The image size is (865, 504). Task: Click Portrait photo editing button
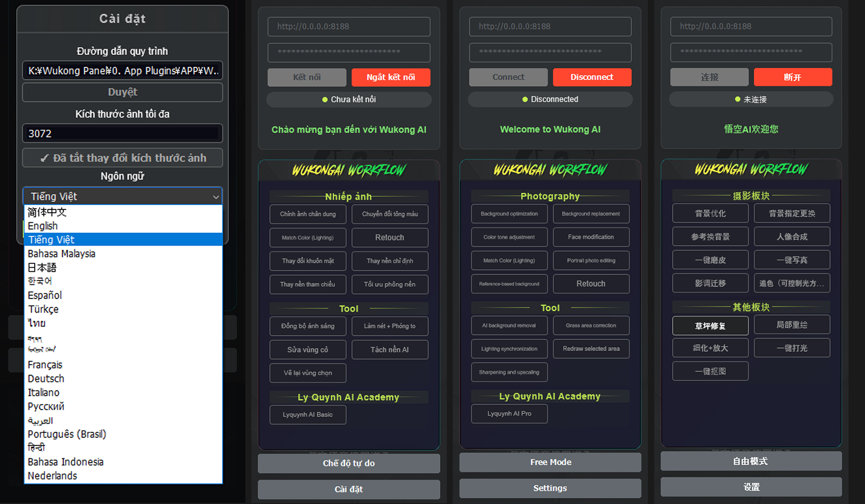pyautogui.click(x=591, y=260)
